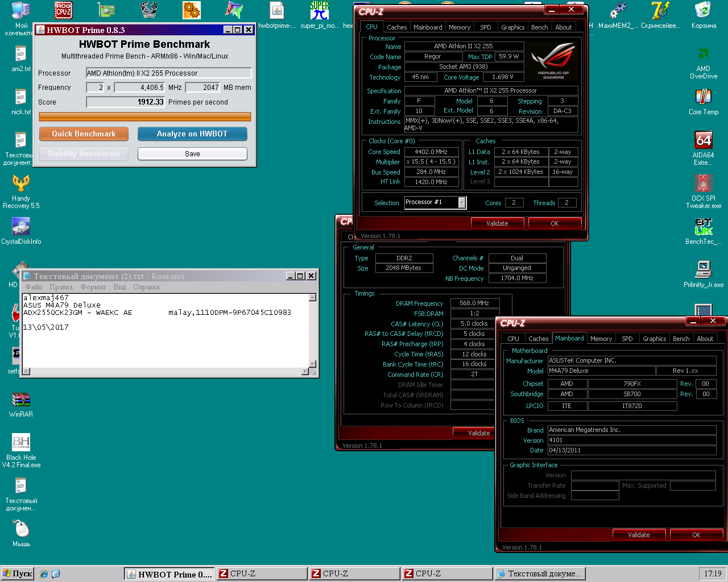Open About tab in bottom CPU-Z window
728x582 pixels.
[705, 339]
